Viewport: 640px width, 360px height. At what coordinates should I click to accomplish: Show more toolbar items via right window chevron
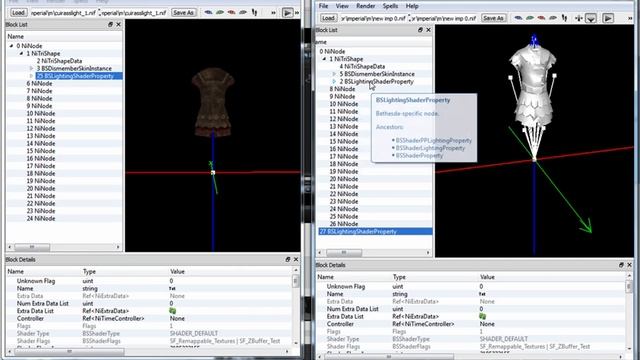[x=631, y=18]
